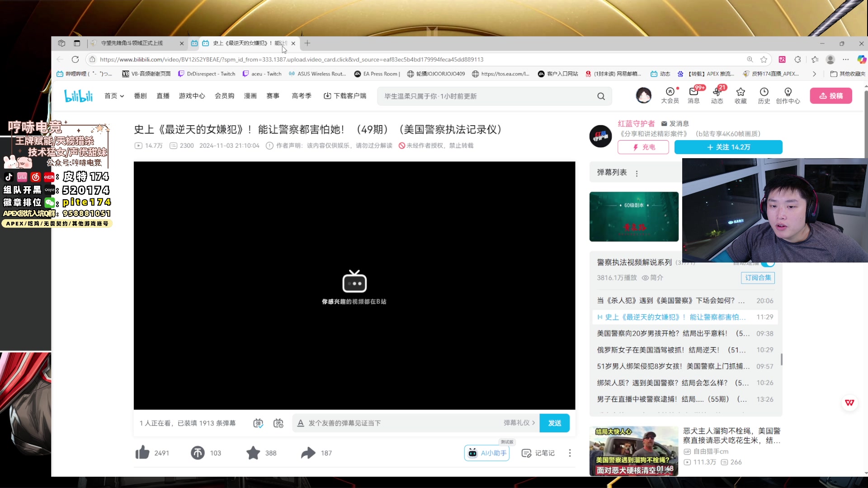Open browser settings ellipsis menu
868x488 pixels.
[x=845, y=59]
